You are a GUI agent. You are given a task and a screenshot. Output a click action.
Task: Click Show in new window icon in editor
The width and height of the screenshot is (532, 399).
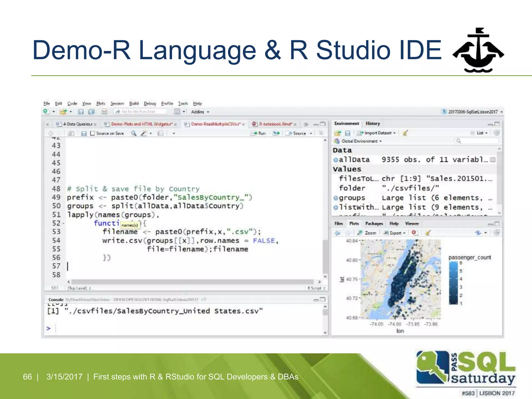tap(71, 133)
